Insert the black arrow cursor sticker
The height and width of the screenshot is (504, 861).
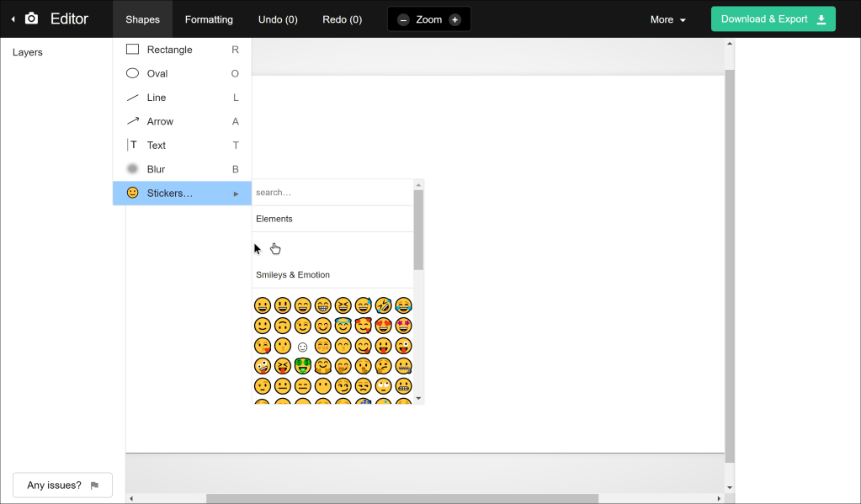258,248
